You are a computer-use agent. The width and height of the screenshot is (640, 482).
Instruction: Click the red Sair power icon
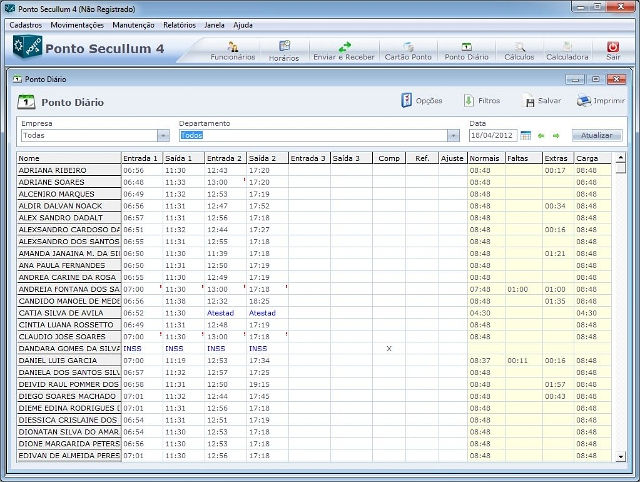[613, 47]
